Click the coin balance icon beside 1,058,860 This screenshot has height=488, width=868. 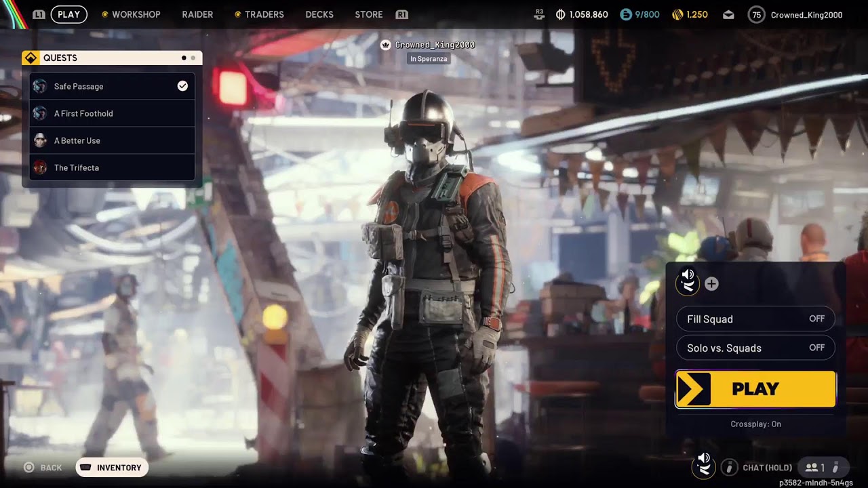coord(560,14)
